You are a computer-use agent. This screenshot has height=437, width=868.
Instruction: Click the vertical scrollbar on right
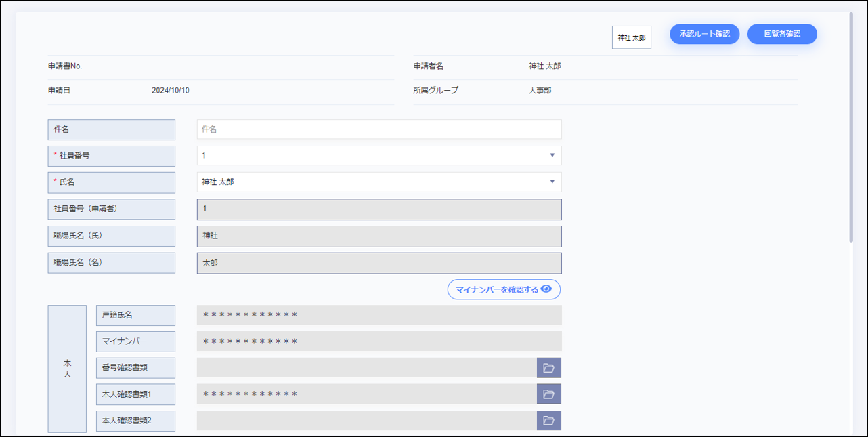click(851, 129)
